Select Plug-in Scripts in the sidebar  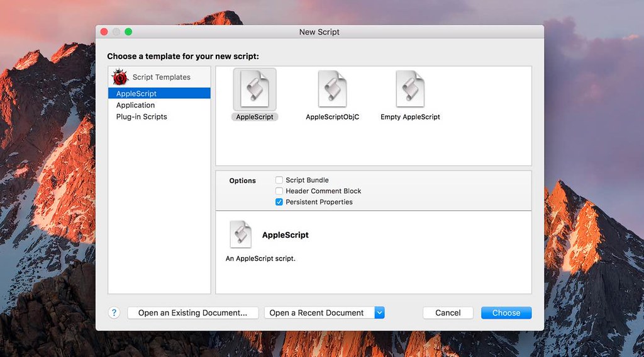click(x=159, y=116)
